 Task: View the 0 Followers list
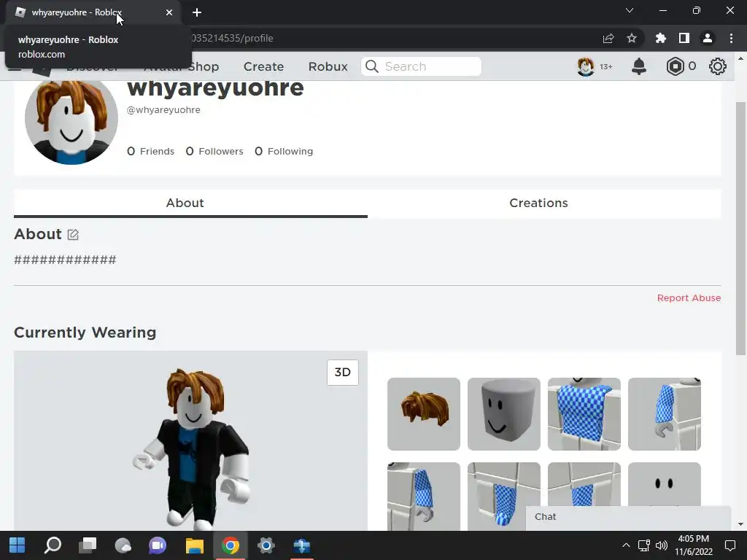pyautogui.click(x=214, y=152)
